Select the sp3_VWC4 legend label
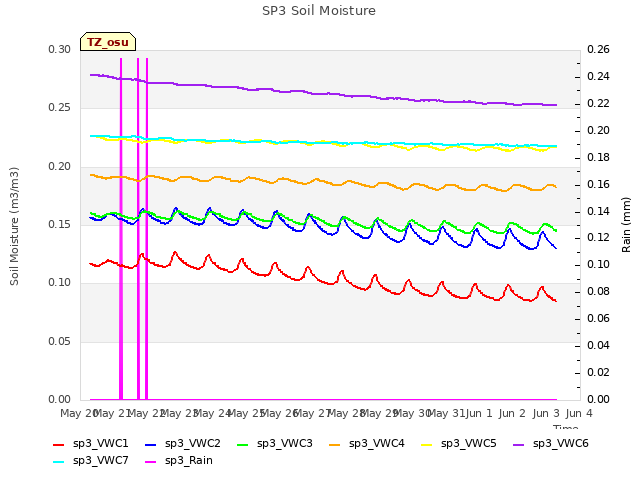This screenshot has height=480, width=640. pyautogui.click(x=376, y=444)
